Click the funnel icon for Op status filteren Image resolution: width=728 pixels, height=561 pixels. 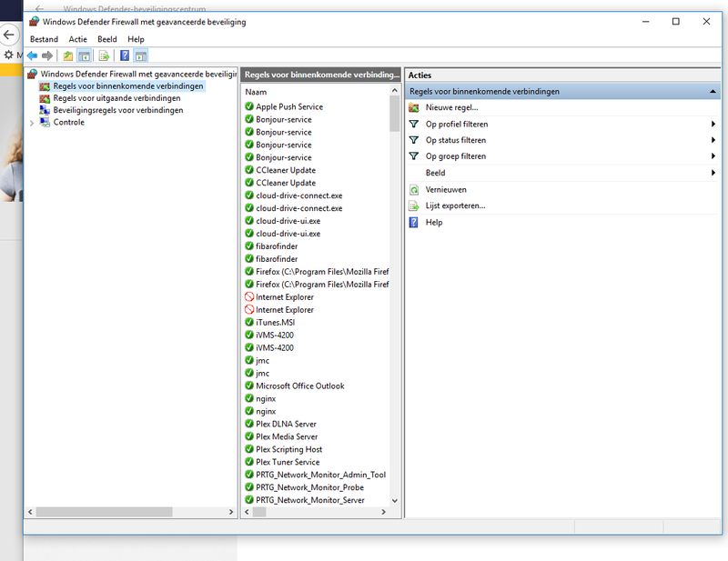414,140
